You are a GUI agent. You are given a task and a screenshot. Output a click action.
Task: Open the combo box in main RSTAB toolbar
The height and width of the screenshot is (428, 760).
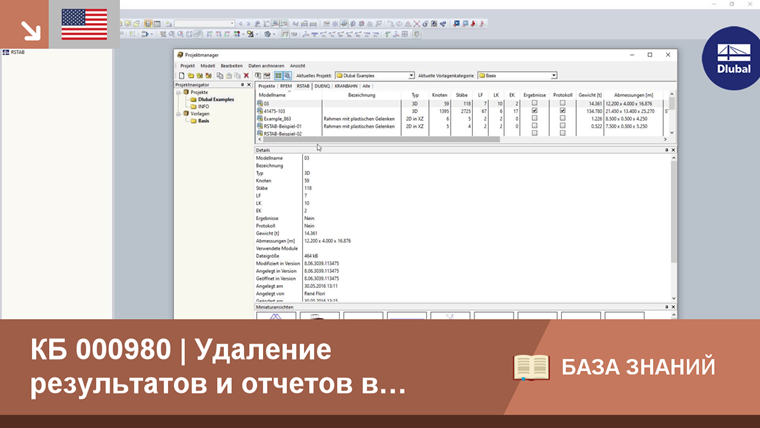coord(232,23)
